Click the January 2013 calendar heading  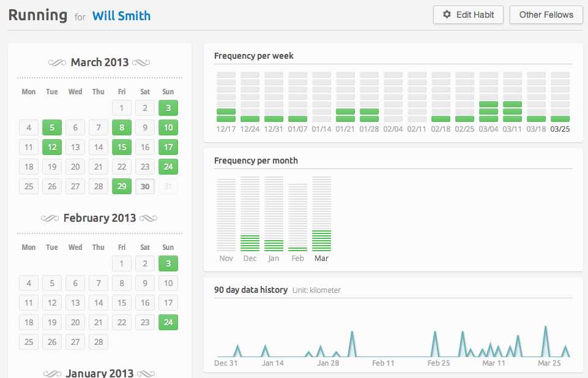(x=99, y=373)
